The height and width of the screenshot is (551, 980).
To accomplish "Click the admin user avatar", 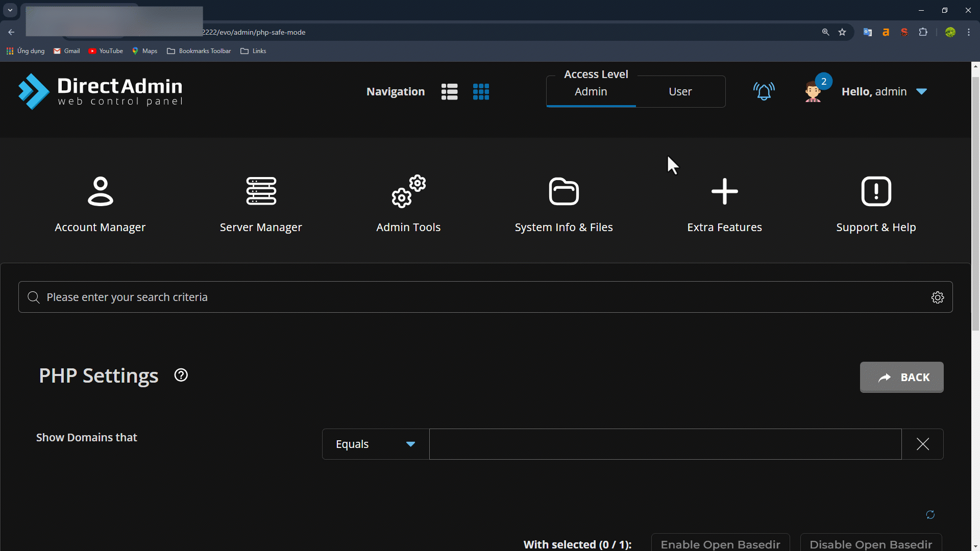I will point(813,92).
